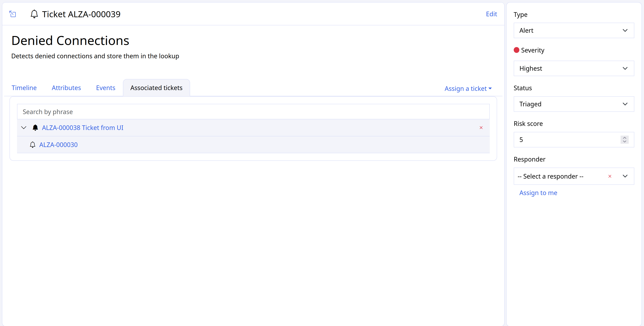Open the Assign a ticket menu
The height and width of the screenshot is (326, 644).
[x=468, y=88]
